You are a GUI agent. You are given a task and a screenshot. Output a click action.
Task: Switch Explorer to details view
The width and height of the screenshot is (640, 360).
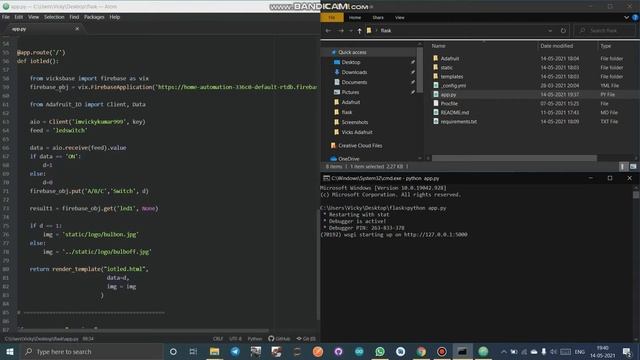click(x=622, y=167)
